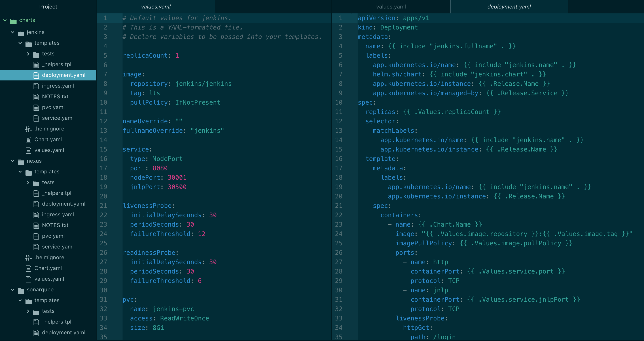Image resolution: width=644 pixels, height=341 pixels.
Task: Expand the tests folder under nexus
Action: pyautogui.click(x=28, y=182)
